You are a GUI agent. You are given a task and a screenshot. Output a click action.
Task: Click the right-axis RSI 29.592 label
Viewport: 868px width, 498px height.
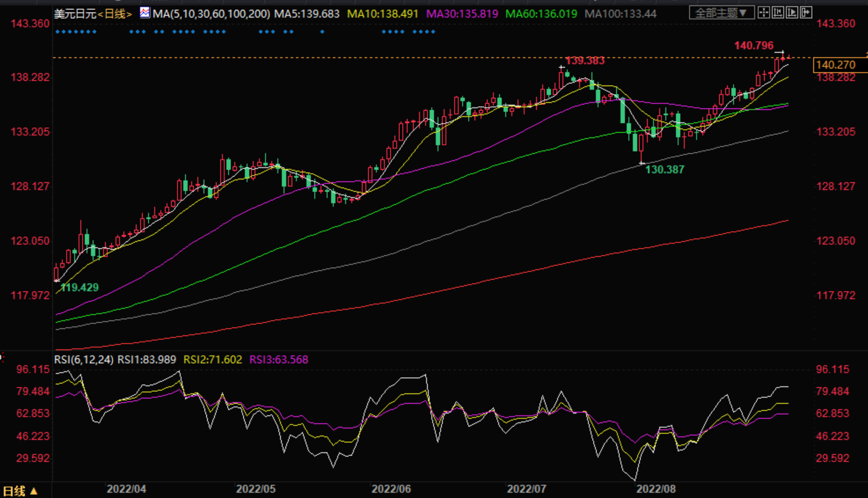click(833, 458)
